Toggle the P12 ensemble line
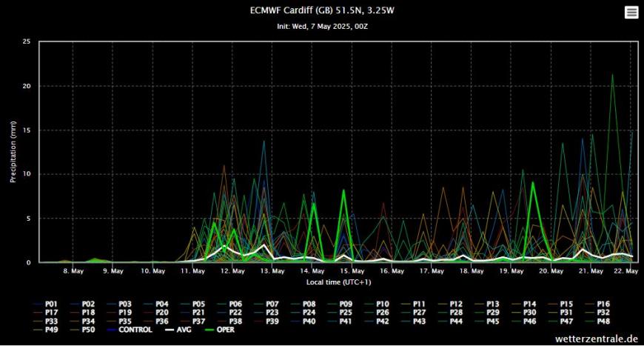Viewport: 644px width, 346px height. point(451,304)
